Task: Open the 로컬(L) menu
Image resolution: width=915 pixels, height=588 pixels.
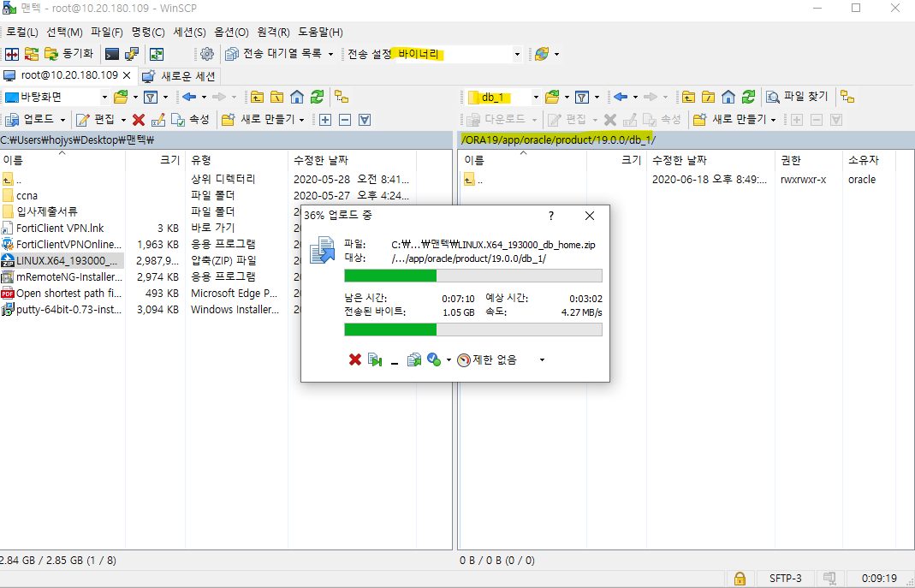Action: pyautogui.click(x=22, y=32)
